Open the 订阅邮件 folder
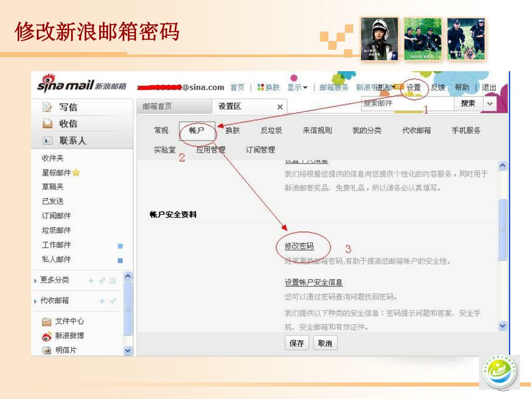Screen dimensions: 532x399 pos(56,216)
